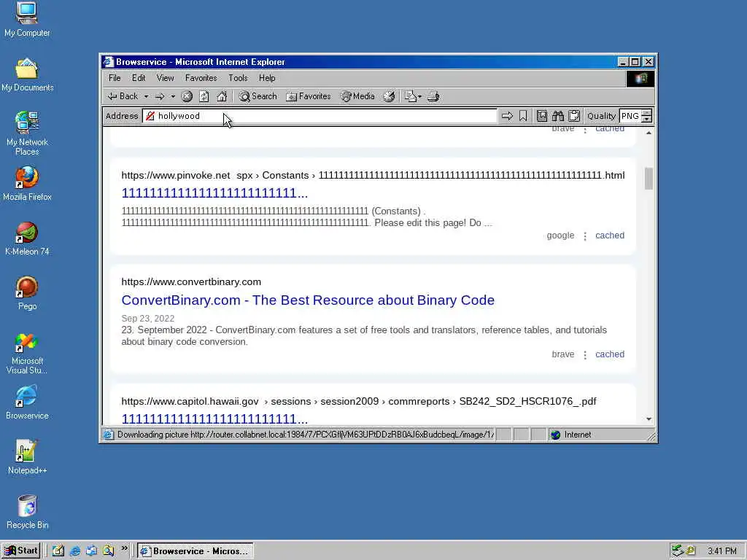Open the Media toolbar button

pyautogui.click(x=357, y=96)
